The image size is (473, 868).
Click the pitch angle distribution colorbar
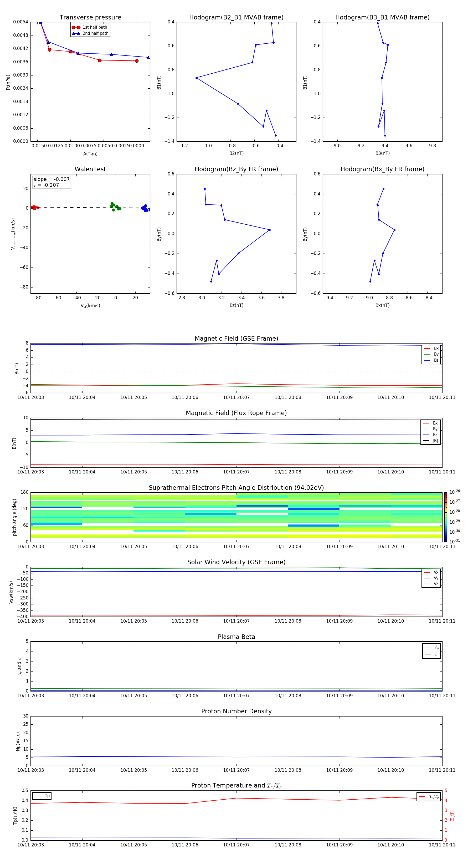[x=445, y=517]
